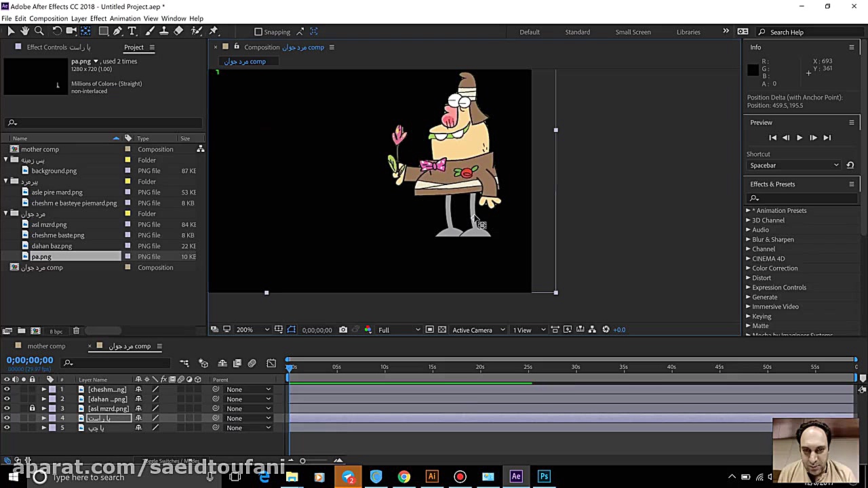This screenshot has width=868, height=488.
Task: Open Photoshop from the Windows taskbar
Action: click(x=544, y=476)
